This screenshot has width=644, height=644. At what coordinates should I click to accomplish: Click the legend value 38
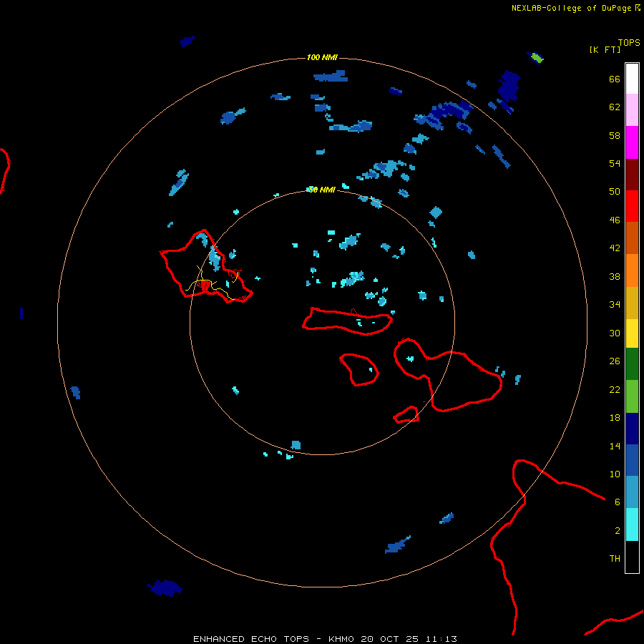[615, 276]
